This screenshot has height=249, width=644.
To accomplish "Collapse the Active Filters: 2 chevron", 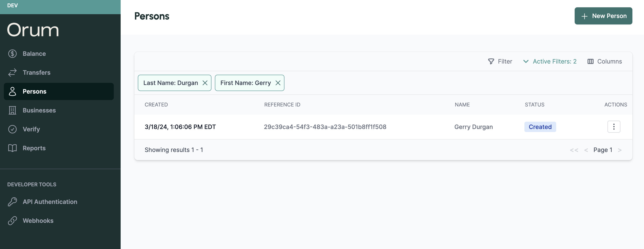I will click(x=526, y=62).
